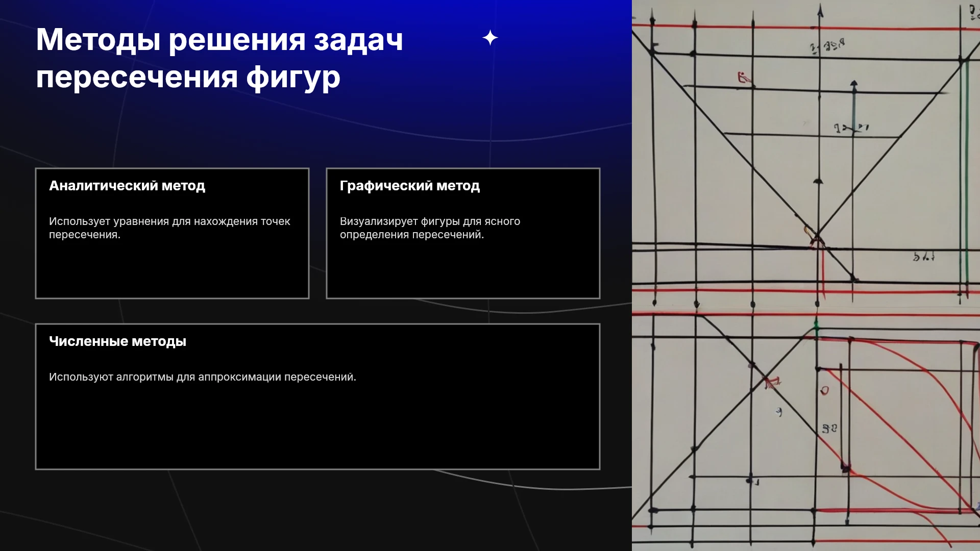The image size is (980, 551).
Task: Click the geometric drawing image on the right
Action: point(806,275)
